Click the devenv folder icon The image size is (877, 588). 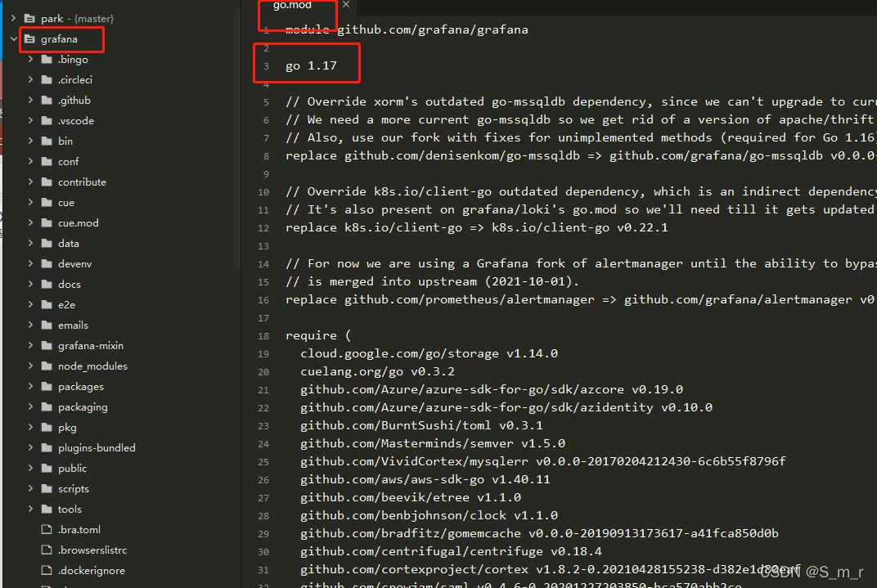point(47,264)
